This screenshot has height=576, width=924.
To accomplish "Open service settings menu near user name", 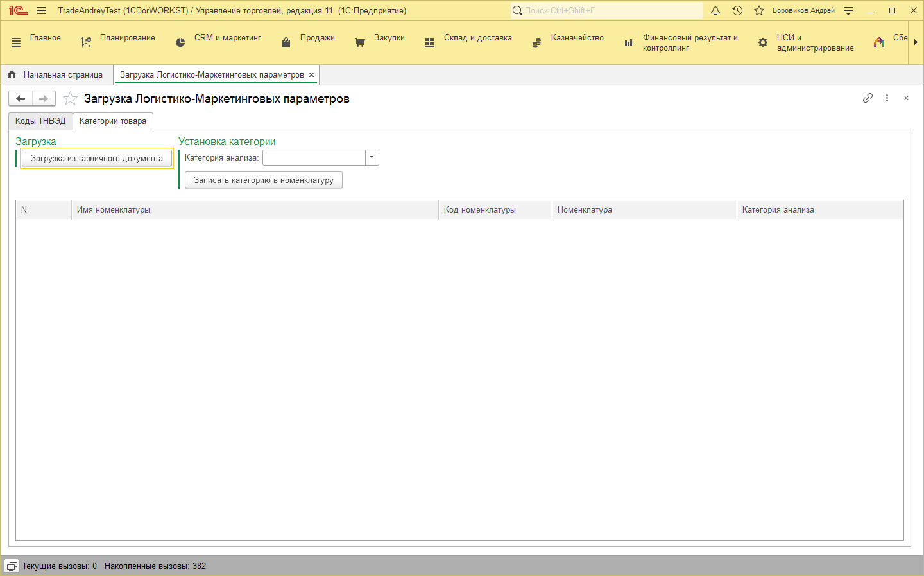I will (848, 11).
